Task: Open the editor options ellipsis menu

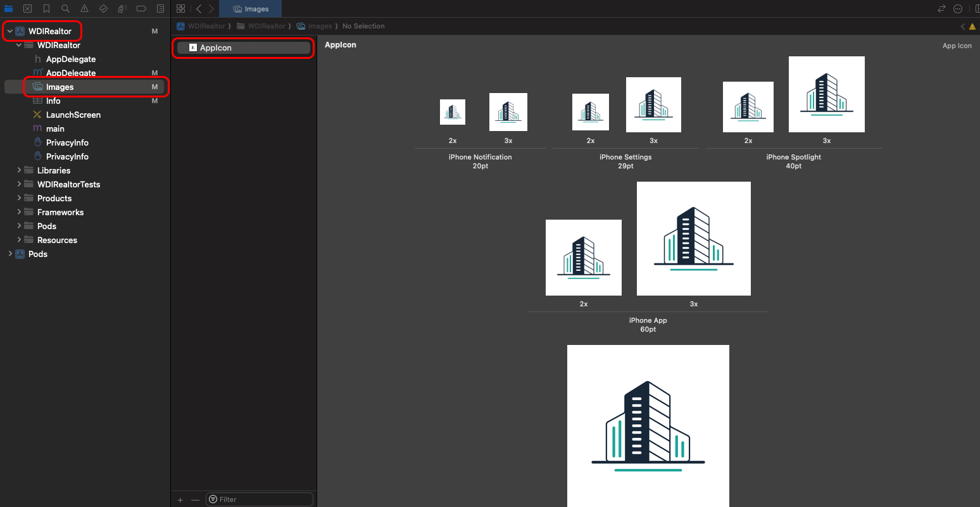Action: (x=958, y=9)
